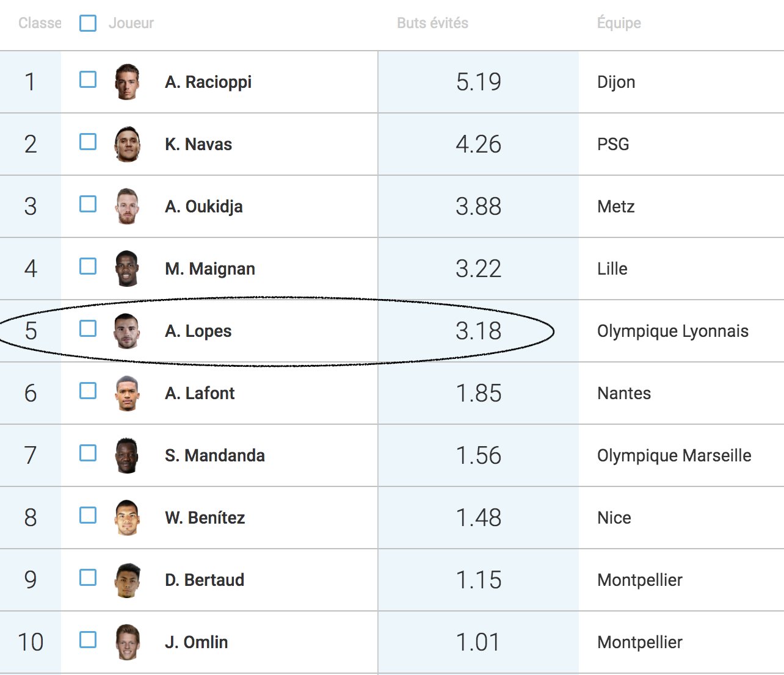Click D. Bertaud's player photo
Viewport: 784px width, 675px height.
[x=127, y=580]
